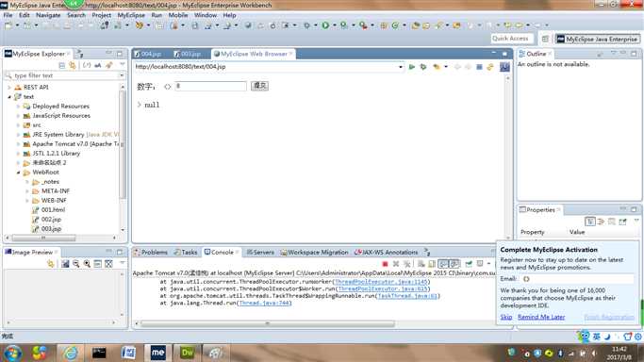This screenshot has height=362, width=644.
Task: Click the Clear Console icon
Action: point(421,264)
